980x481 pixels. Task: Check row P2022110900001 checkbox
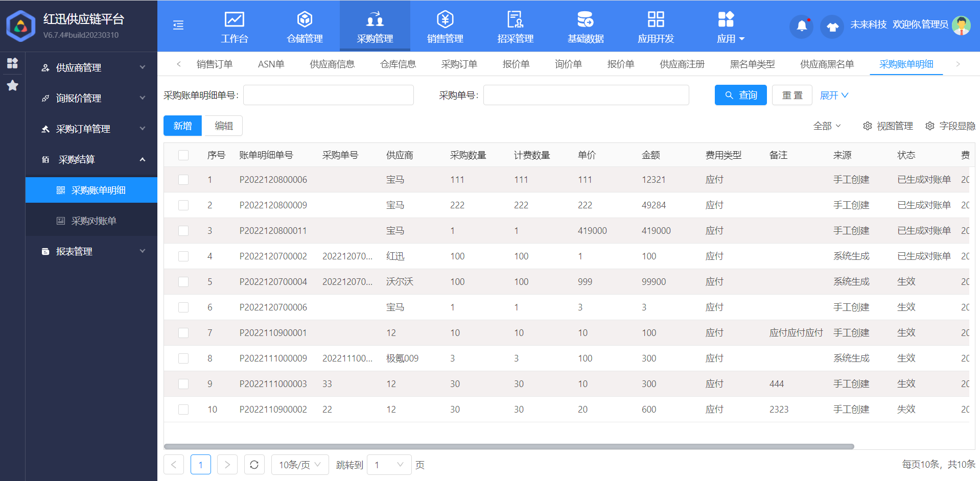coord(183,333)
